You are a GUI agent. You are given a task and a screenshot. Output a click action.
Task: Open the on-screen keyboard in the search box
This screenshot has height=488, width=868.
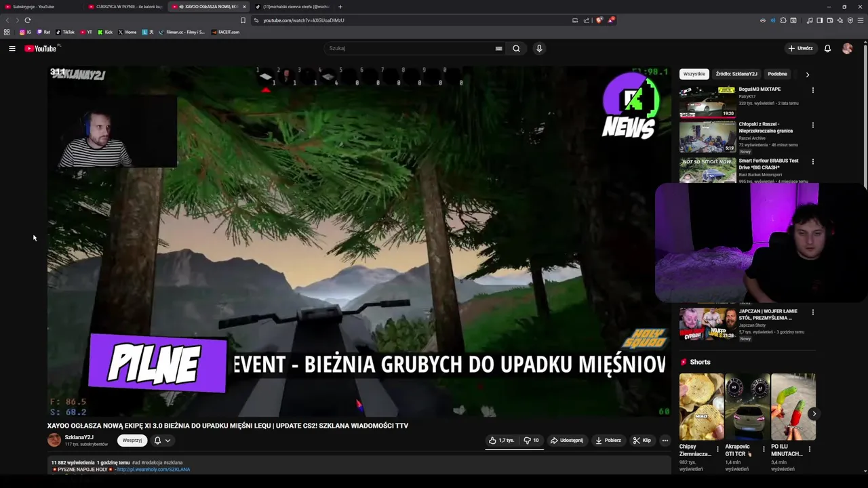(498, 48)
